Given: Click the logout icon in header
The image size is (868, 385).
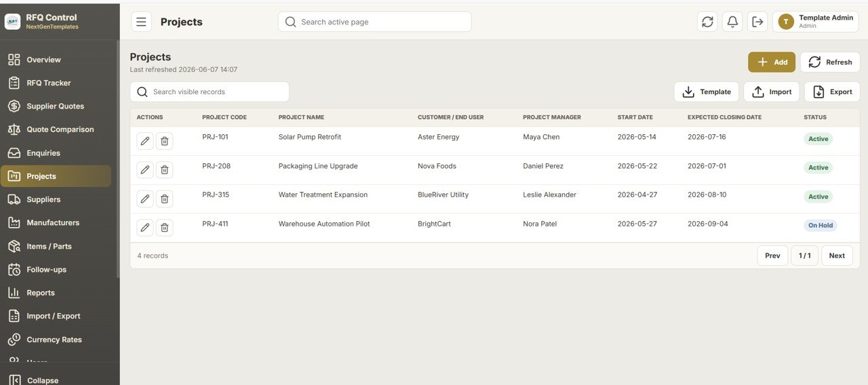Looking at the screenshot, I should pos(757,22).
